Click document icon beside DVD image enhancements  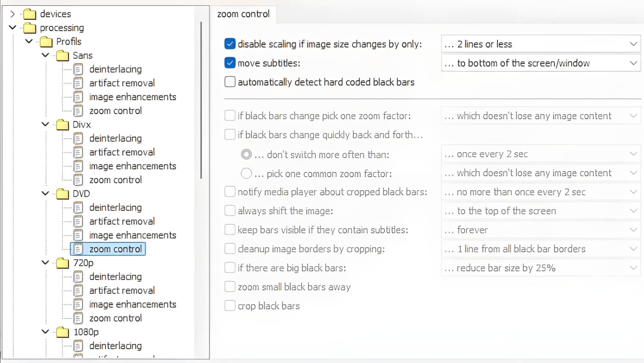coord(78,236)
